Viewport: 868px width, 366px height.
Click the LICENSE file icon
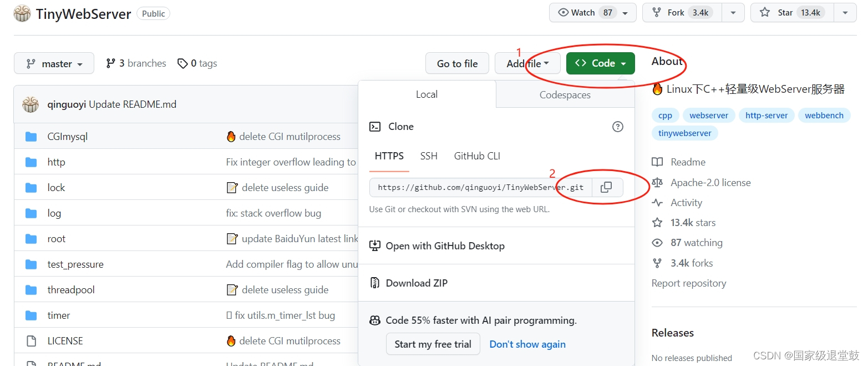(x=31, y=341)
